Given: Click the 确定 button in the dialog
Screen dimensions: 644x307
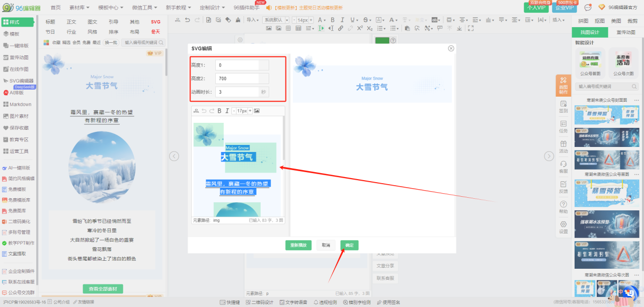Looking at the screenshot, I should click(349, 245).
